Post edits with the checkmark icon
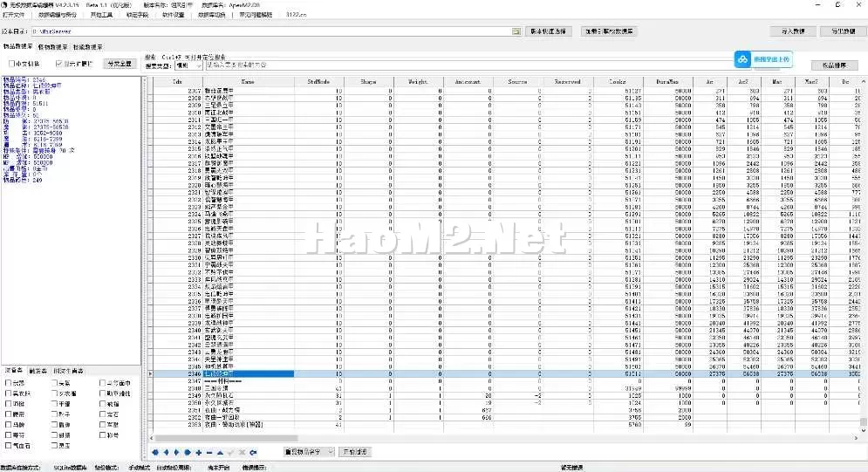This screenshot has height=472, width=868. pos(231,452)
